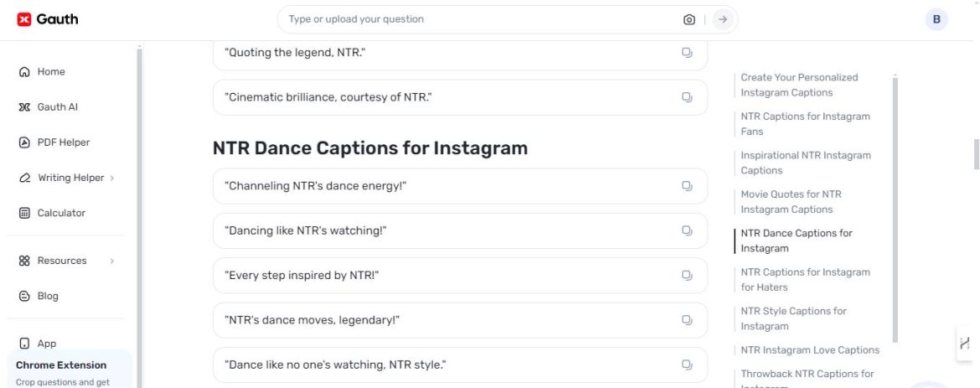Image resolution: width=980 pixels, height=388 pixels.
Task: Open PDF Helper in the sidebar
Action: 54,142
